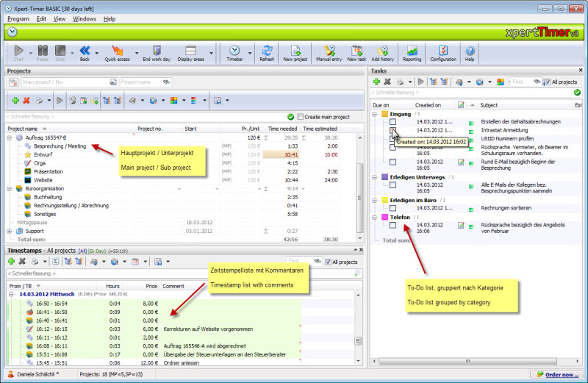The image size is (588, 383).
Task: Add a task with the green plus in Tasks
Action: click(376, 82)
